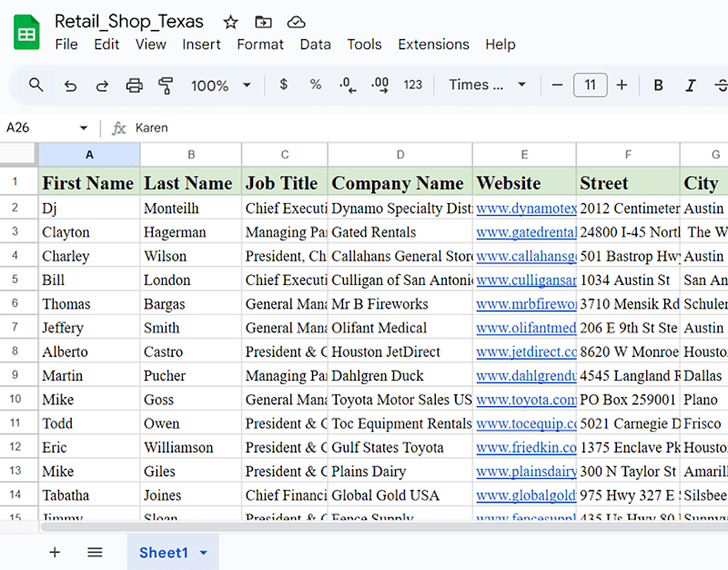Click the Name box showing A26
The image size is (728, 570).
point(39,127)
